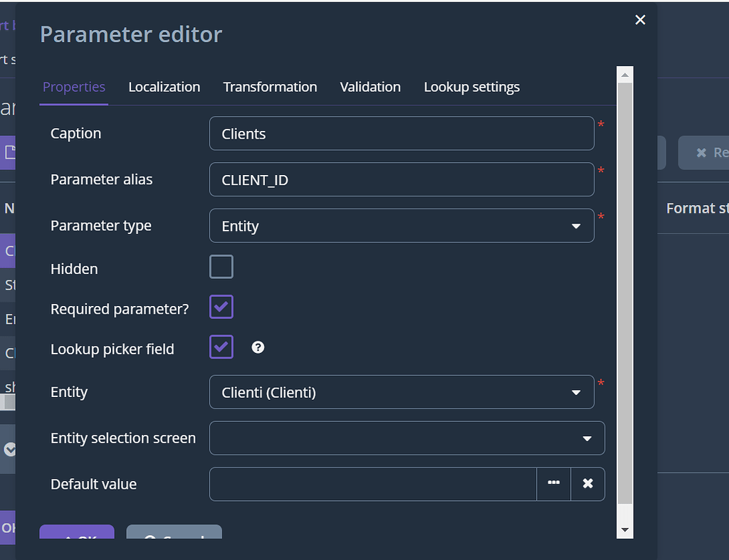Screen dimensions: 729x560
Task: Click inside the Parameter alias input field
Action: (402, 179)
